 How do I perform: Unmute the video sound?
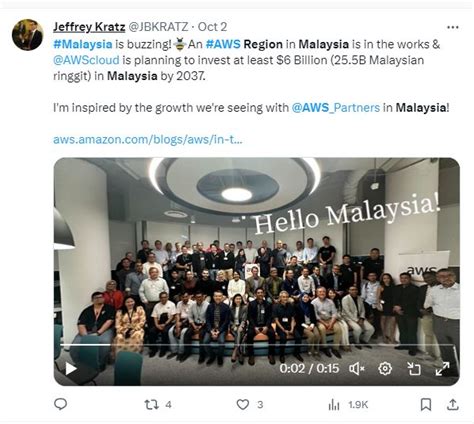tap(357, 369)
